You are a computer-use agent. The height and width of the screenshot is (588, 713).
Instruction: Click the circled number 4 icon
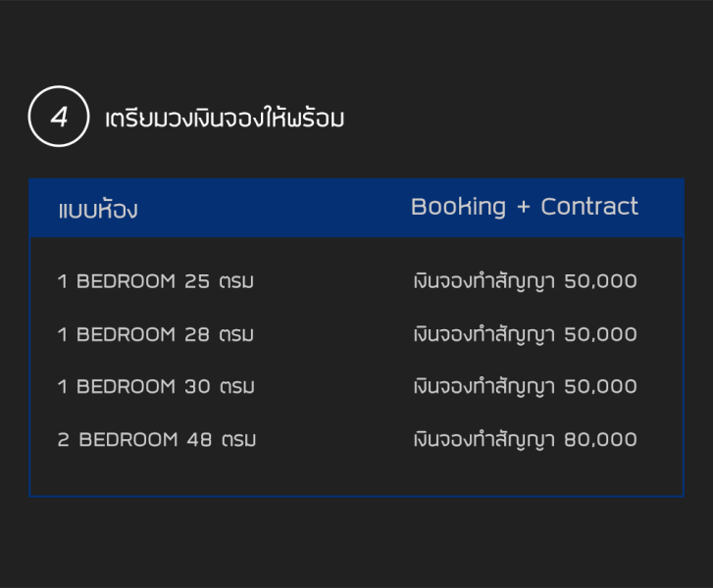59,118
